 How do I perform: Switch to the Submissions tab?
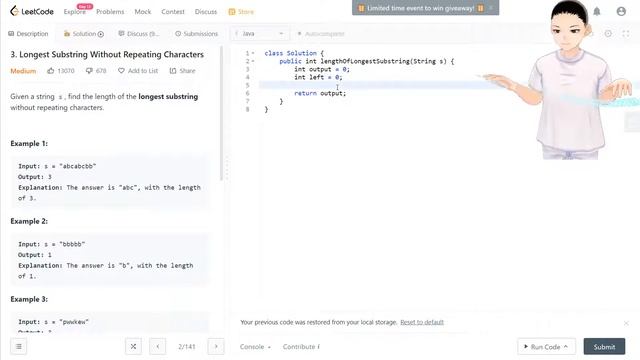[x=196, y=34]
